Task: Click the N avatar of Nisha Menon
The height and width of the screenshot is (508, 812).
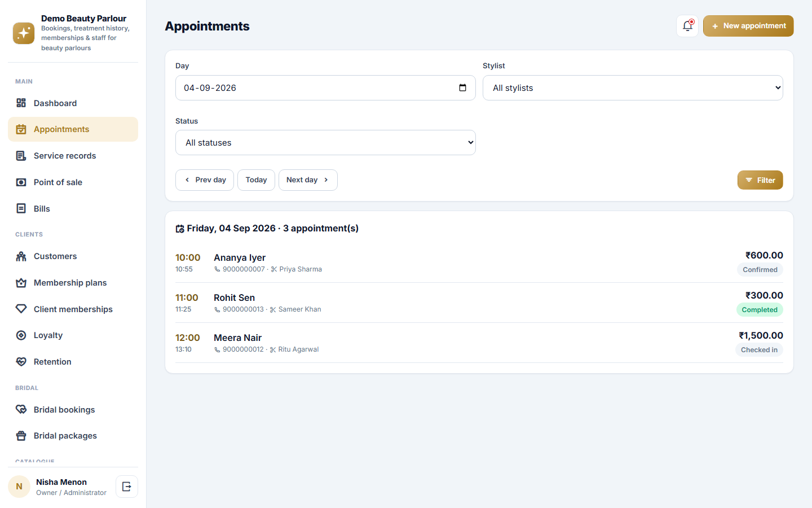Action: point(19,487)
